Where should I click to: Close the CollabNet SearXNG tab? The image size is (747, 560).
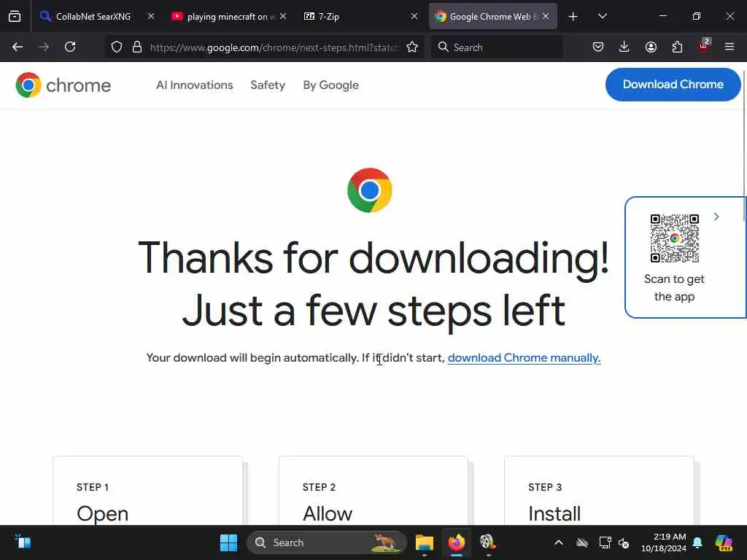[151, 16]
